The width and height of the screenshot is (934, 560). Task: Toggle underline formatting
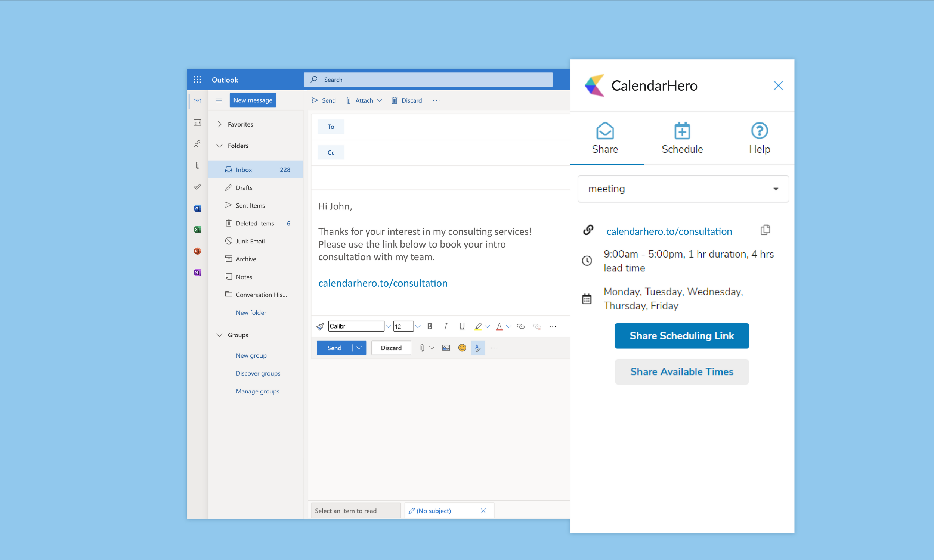tap(462, 326)
